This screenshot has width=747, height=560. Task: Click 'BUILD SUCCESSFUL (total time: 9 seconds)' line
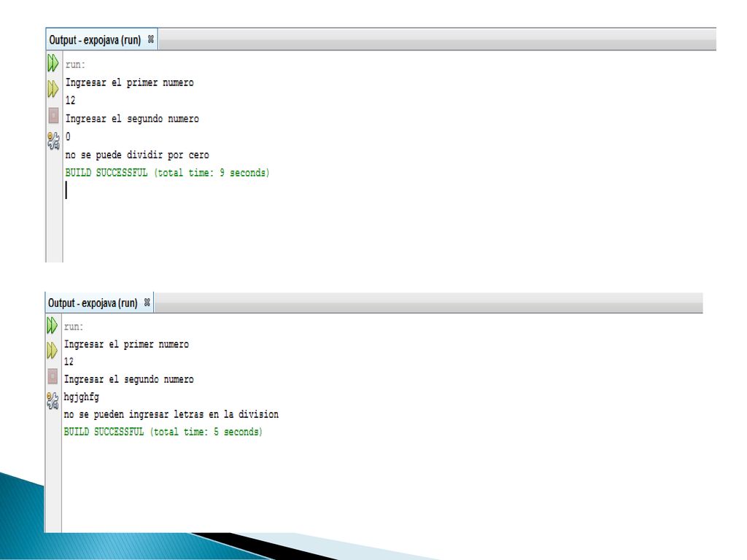tap(167, 172)
